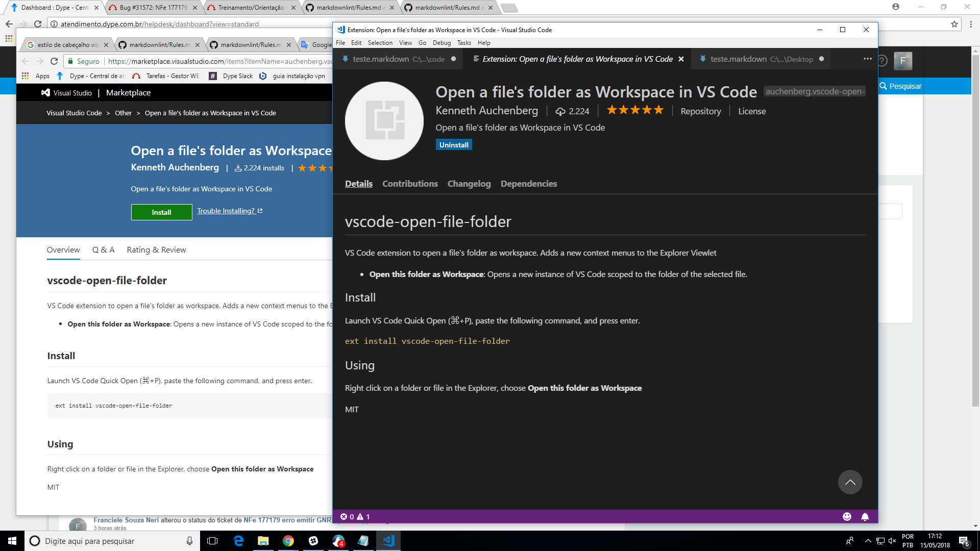This screenshot has height=551, width=980.
Task: Open the View menu in VS Code
Action: 406,43
